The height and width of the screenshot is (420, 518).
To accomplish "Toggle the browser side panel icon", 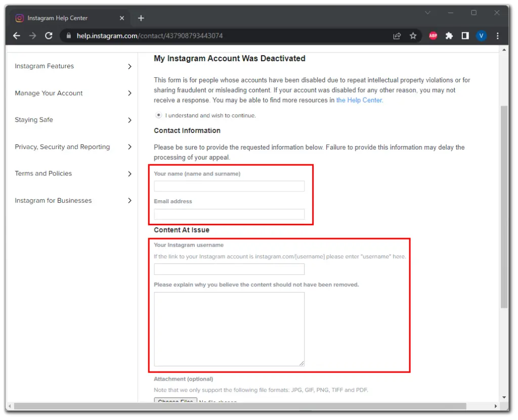I will 465,36.
